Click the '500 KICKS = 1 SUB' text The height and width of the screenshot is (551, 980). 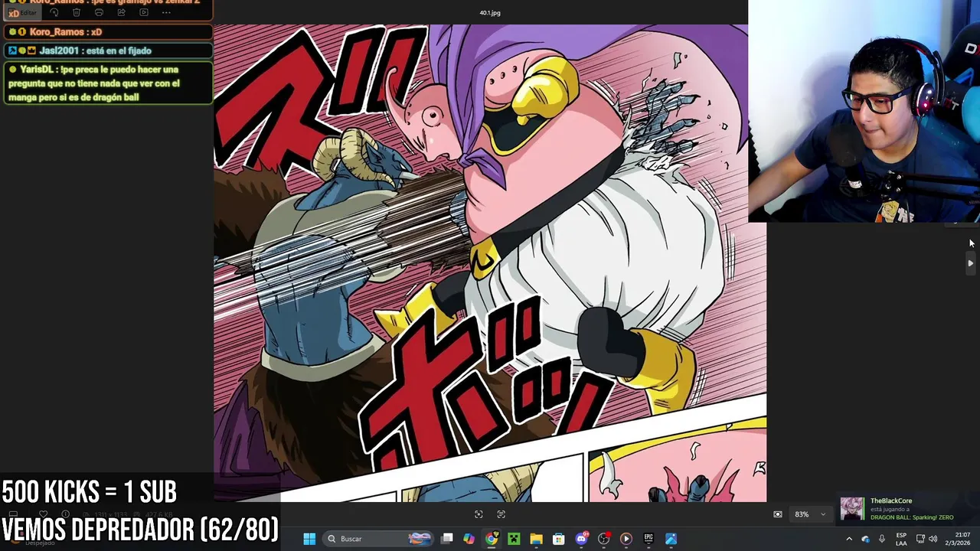(90, 492)
